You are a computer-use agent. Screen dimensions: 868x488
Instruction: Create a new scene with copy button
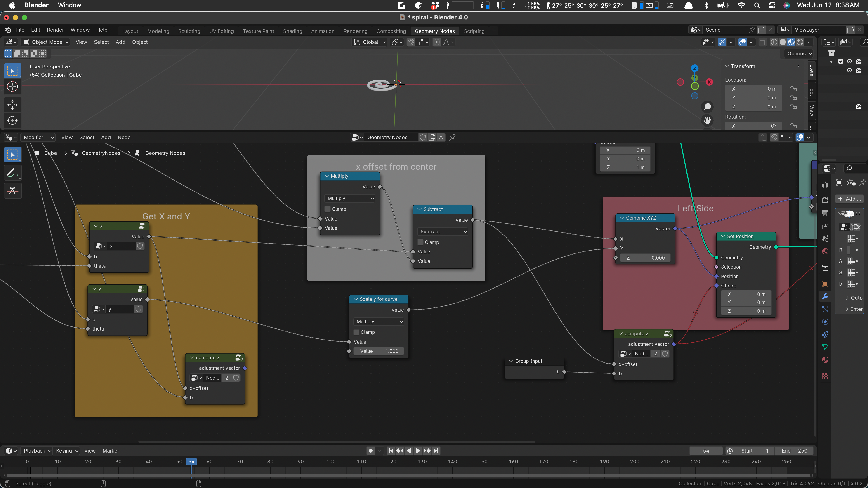click(761, 30)
